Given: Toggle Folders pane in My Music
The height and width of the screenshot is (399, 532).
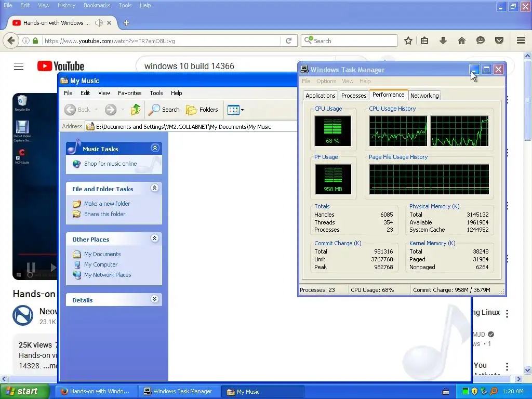Looking at the screenshot, I should tap(202, 110).
